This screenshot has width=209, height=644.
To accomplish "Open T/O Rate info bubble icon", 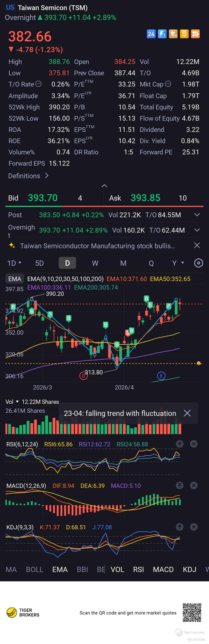I will tap(38, 84).
